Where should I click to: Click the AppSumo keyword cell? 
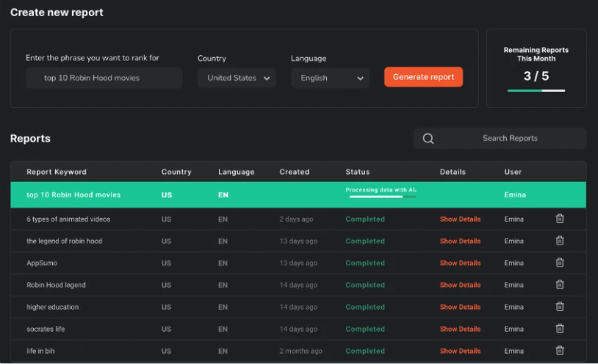point(42,263)
